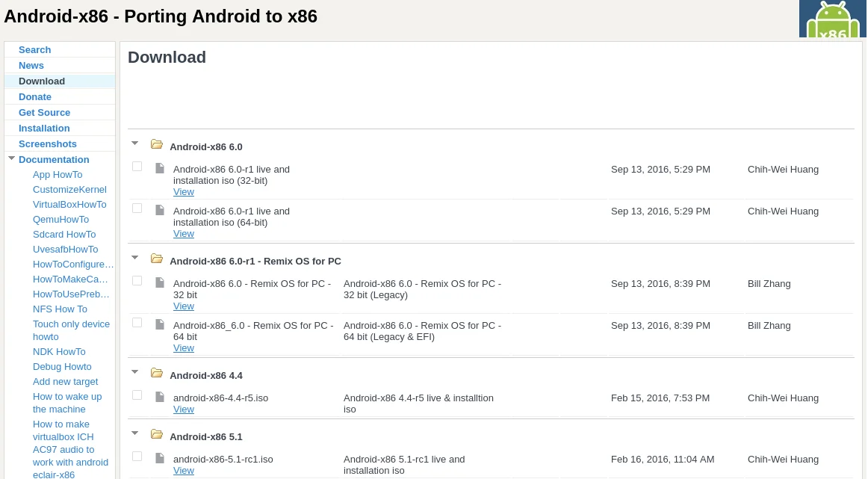Click the Android-x86 page title heading
868x479 pixels.
tap(161, 16)
